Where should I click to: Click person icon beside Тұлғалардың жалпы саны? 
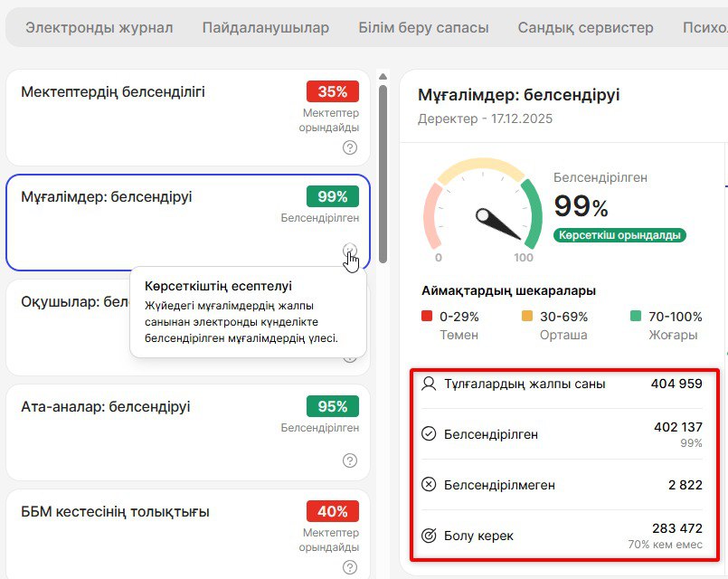click(x=429, y=384)
